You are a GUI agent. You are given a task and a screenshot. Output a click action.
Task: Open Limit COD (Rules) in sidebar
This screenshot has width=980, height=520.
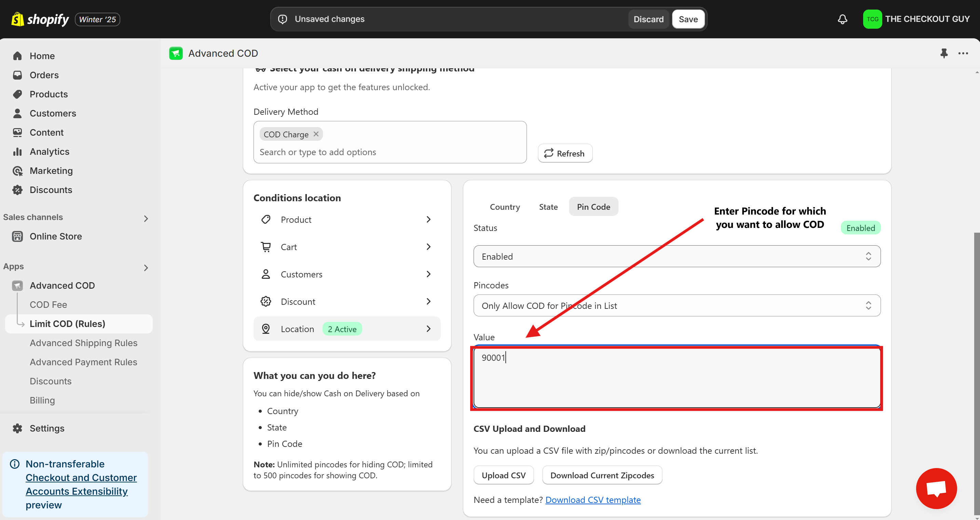point(79,324)
